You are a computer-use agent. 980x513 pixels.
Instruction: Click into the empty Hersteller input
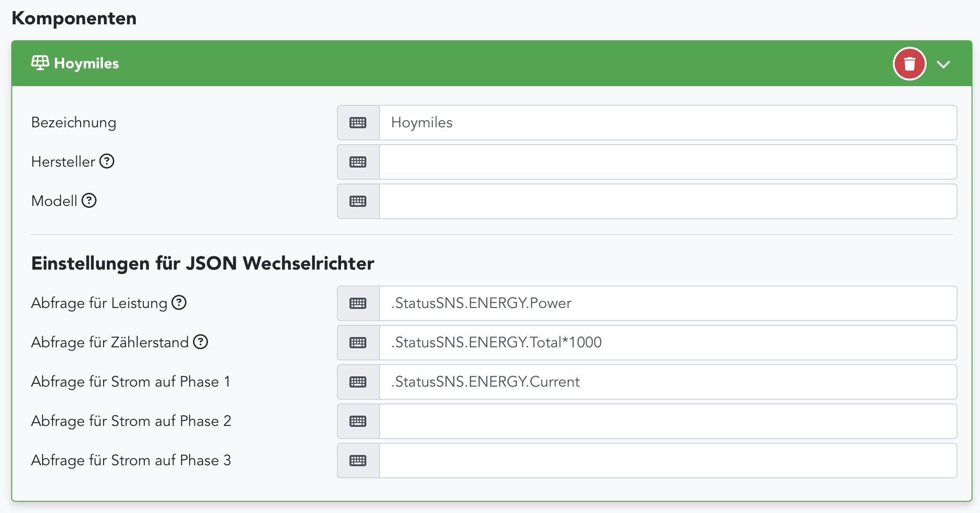click(x=667, y=162)
